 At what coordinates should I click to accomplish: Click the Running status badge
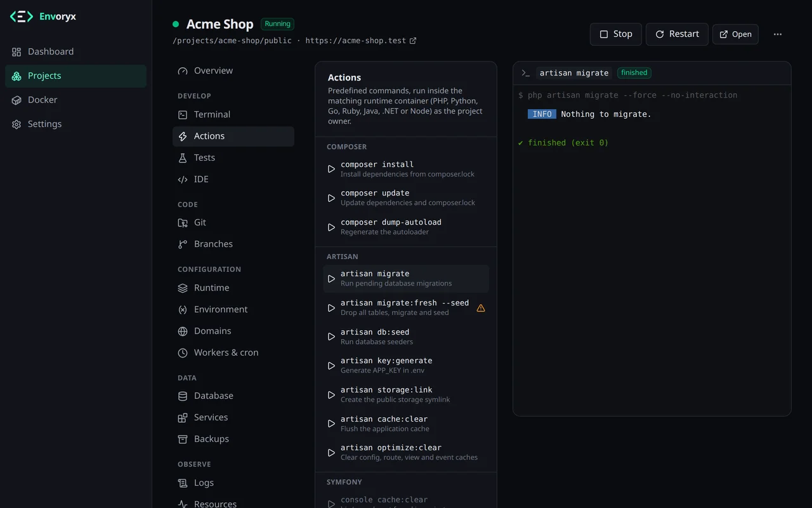click(x=277, y=24)
